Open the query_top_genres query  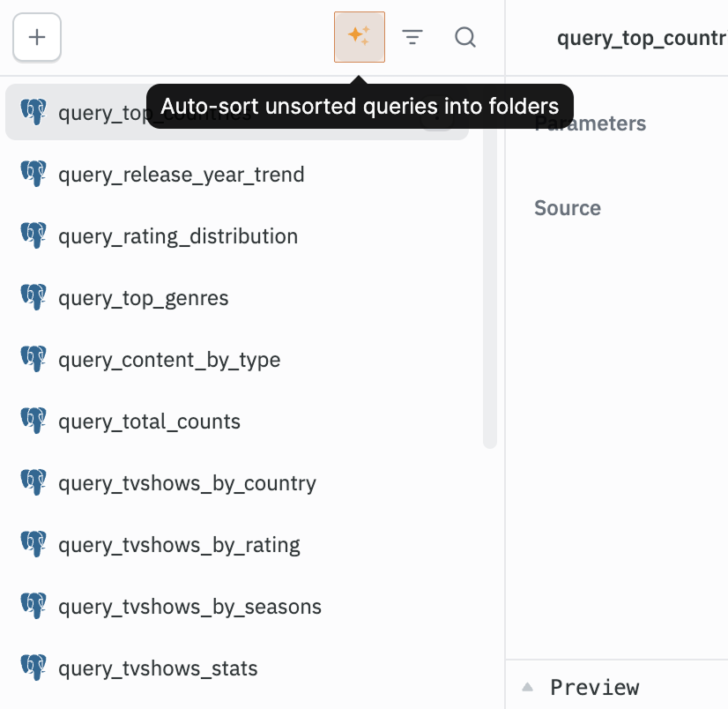pyautogui.click(x=237, y=298)
